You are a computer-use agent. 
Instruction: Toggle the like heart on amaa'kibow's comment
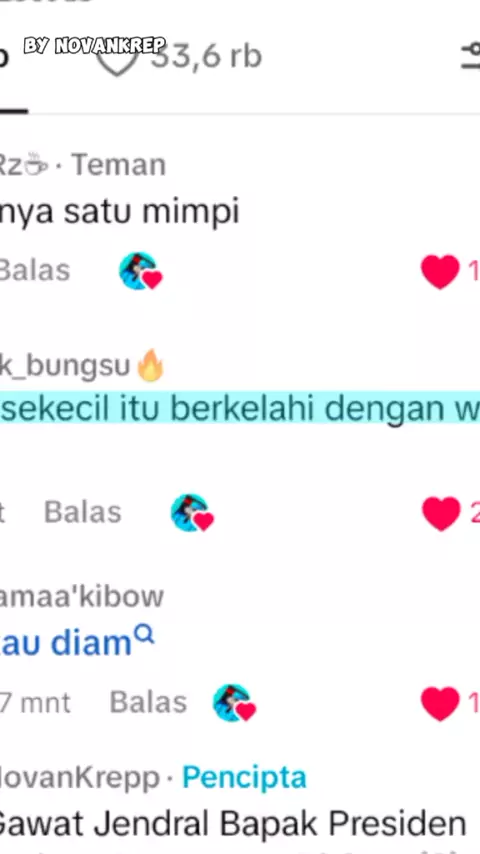[440, 703]
